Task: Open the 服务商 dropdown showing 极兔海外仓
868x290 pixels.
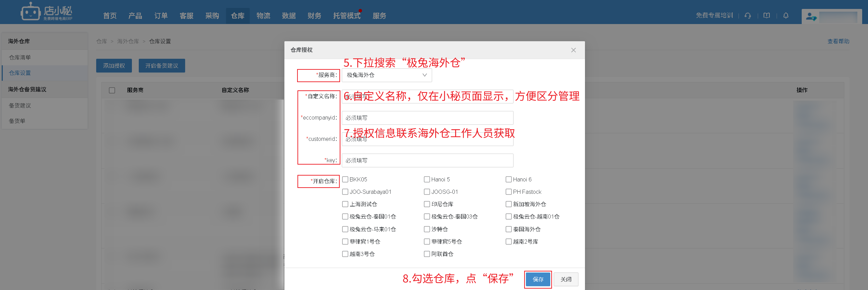Action: (386, 75)
